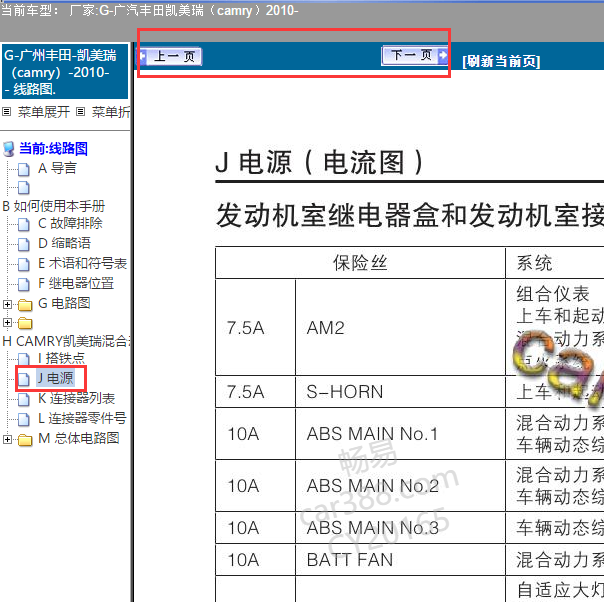The image size is (604, 602).
Task: Click the left arrow on 上一页 button
Action: (x=142, y=57)
